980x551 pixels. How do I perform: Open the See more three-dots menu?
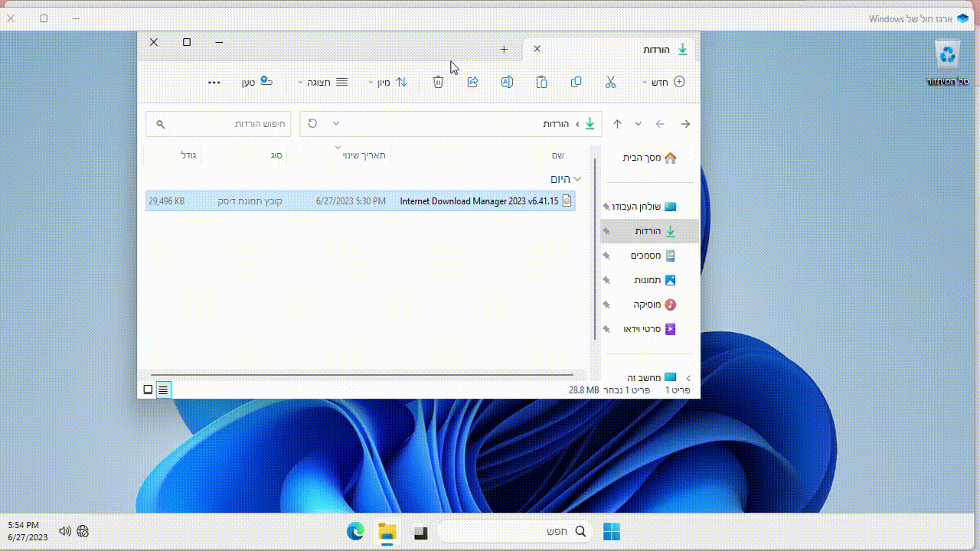tap(214, 82)
